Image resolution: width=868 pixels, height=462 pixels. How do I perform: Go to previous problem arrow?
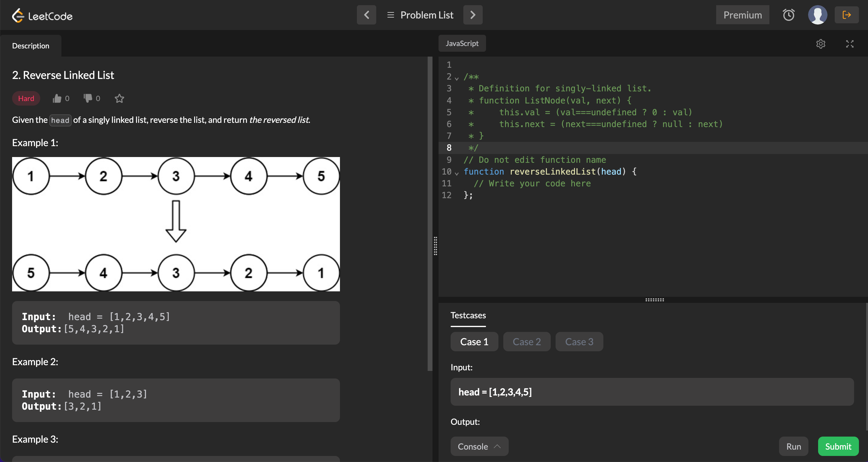pos(366,15)
